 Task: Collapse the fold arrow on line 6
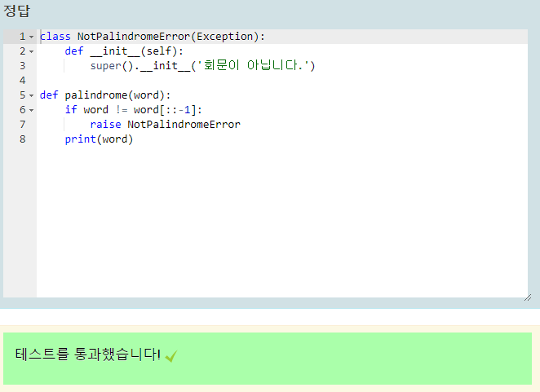31,110
